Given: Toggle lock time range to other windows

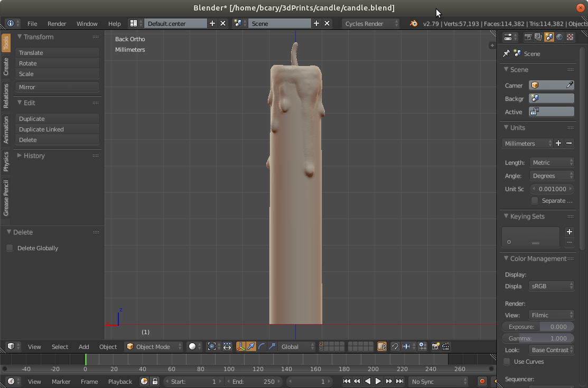Looking at the screenshot, I should (154, 381).
